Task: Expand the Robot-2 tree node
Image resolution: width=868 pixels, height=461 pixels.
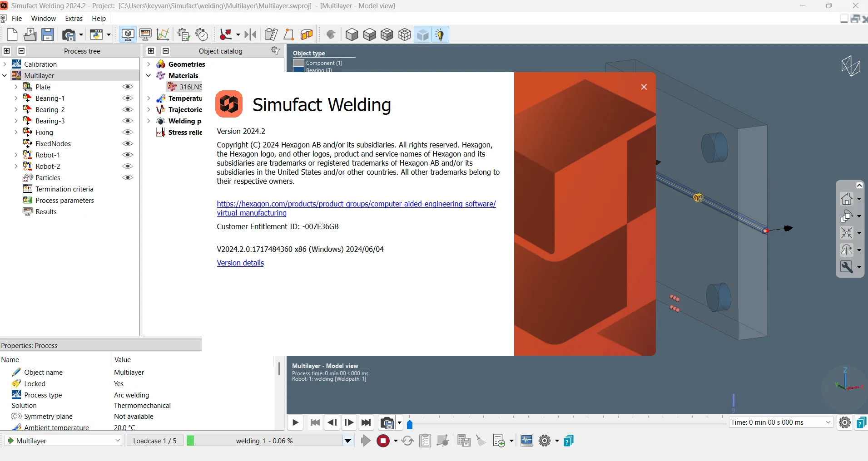Action: coord(16,166)
